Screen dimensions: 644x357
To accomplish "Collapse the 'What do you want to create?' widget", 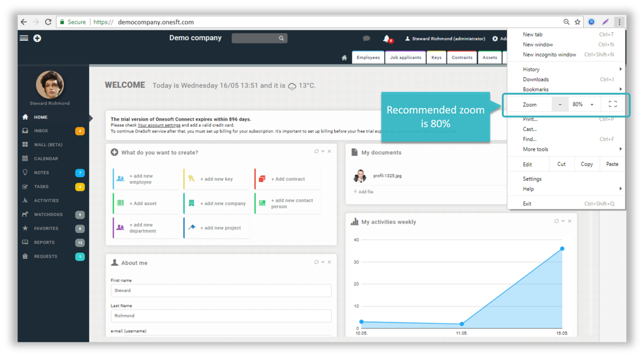I will pos(323,151).
